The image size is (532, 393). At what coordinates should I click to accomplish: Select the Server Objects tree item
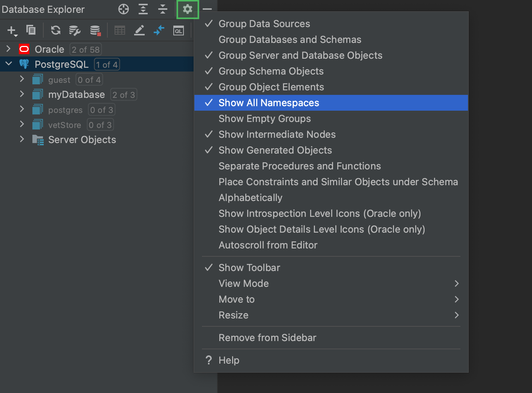pyautogui.click(x=82, y=140)
